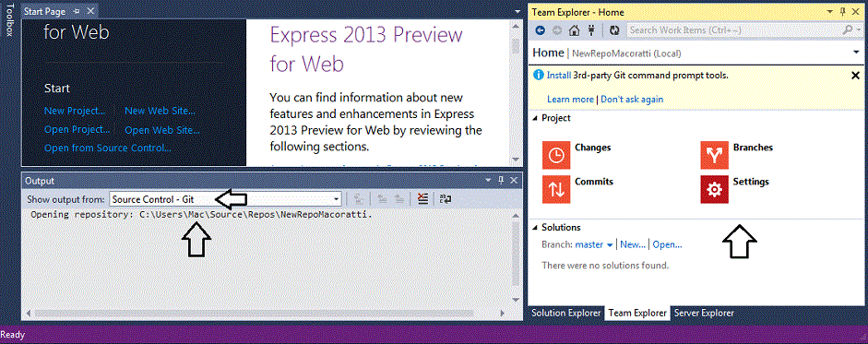
Task: Click the info icon beside Install message
Action: pyautogui.click(x=538, y=76)
